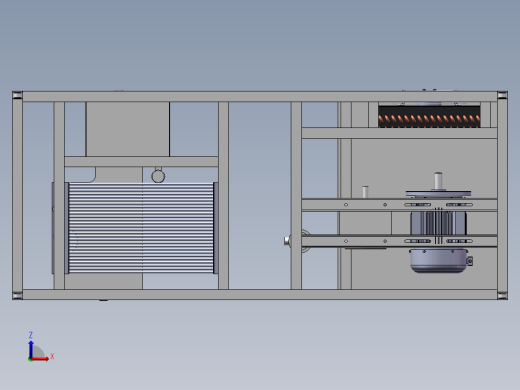Select the top-left corner fitting of frame
Screen dimensions: 520x390
pyautogui.click(x=17, y=95)
